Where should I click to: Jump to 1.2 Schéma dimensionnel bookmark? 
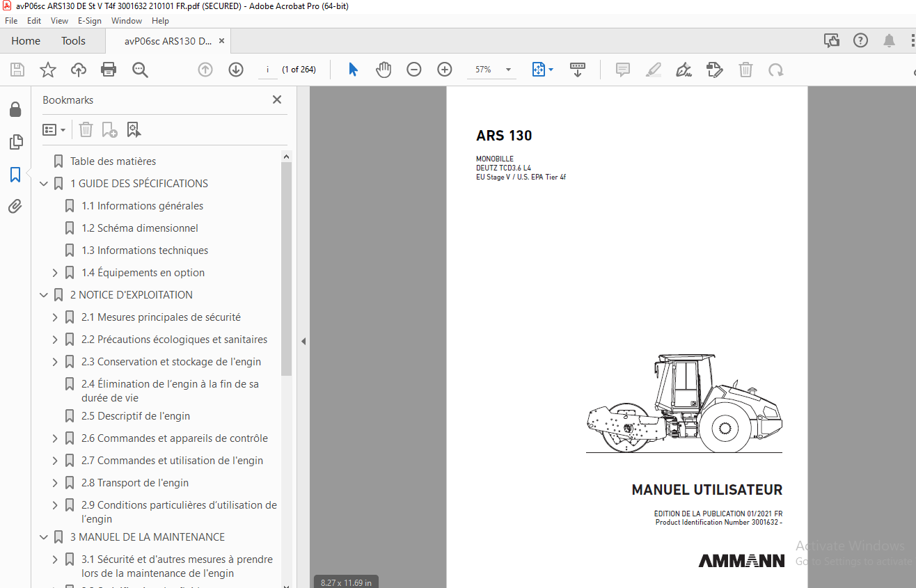[140, 228]
